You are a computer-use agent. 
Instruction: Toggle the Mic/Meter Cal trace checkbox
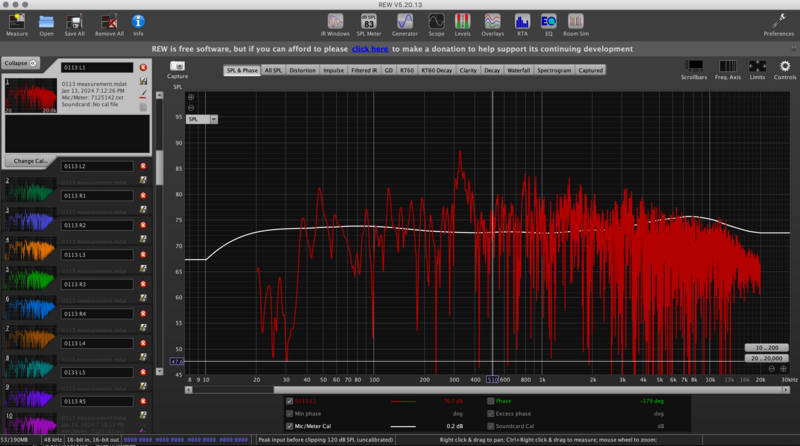coord(289,425)
